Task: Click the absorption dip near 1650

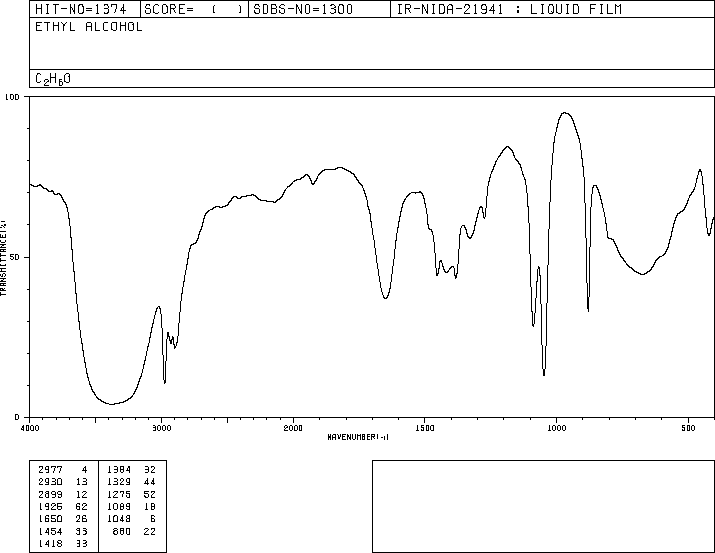Action: tap(385, 298)
